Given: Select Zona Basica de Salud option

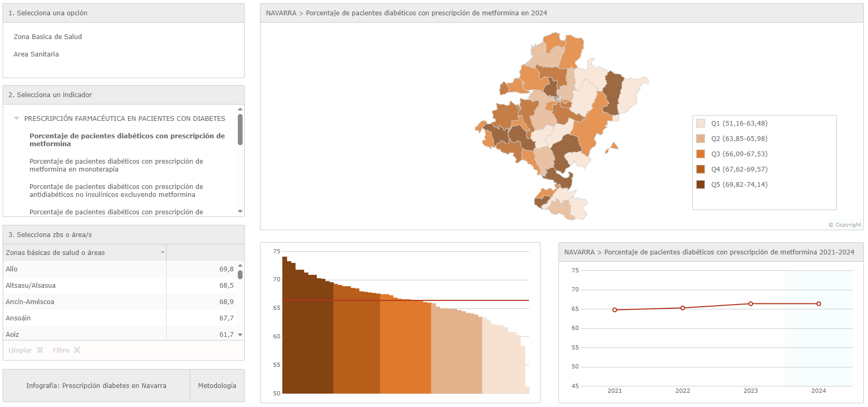Looking at the screenshot, I should click(x=48, y=37).
